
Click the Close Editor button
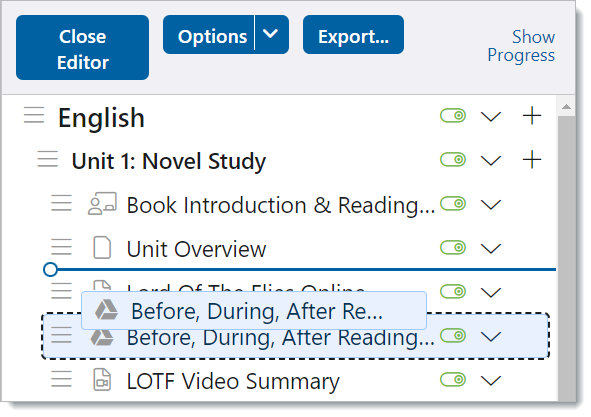[83, 48]
